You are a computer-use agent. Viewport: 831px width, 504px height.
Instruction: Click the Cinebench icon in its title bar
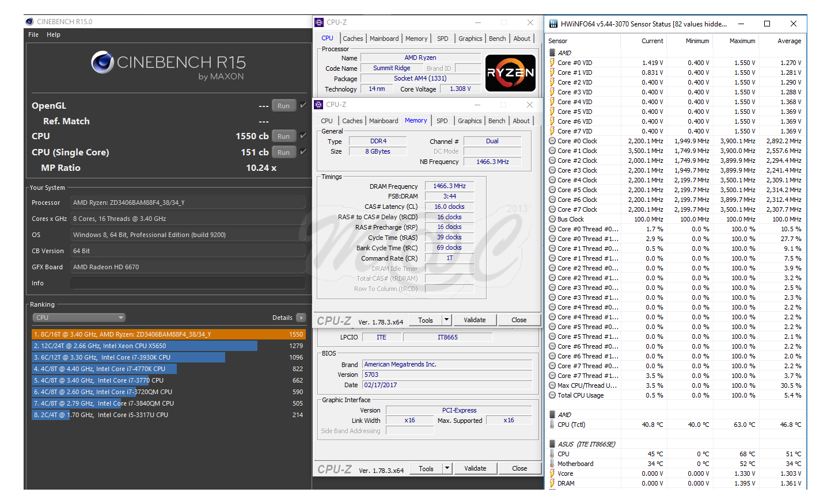coord(29,22)
